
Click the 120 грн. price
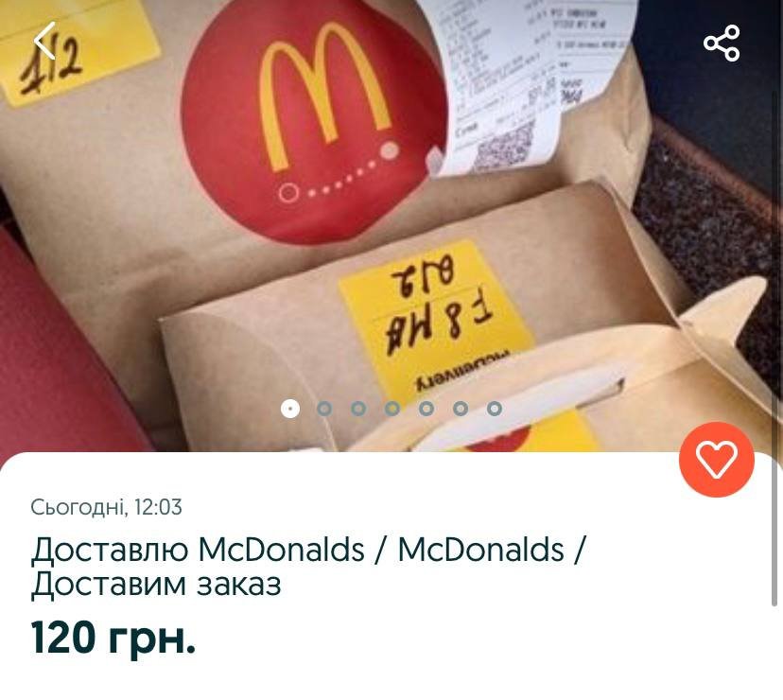click(113, 637)
